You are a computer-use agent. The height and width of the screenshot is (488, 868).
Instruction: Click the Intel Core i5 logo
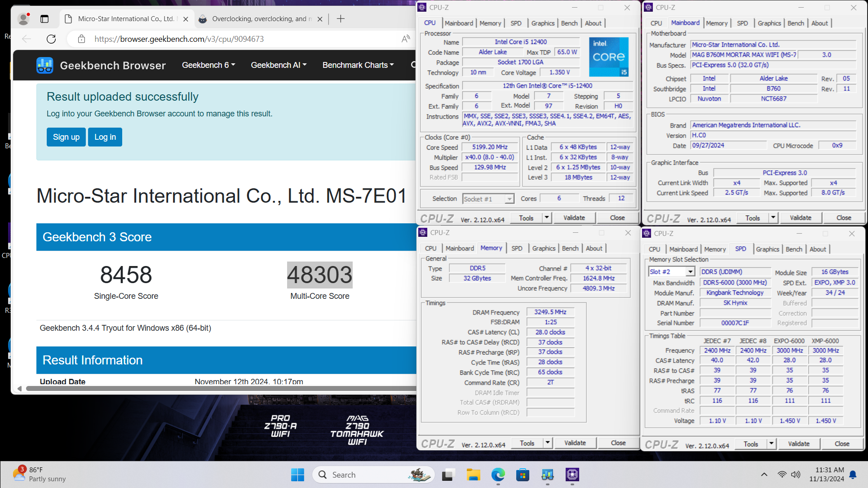click(609, 57)
